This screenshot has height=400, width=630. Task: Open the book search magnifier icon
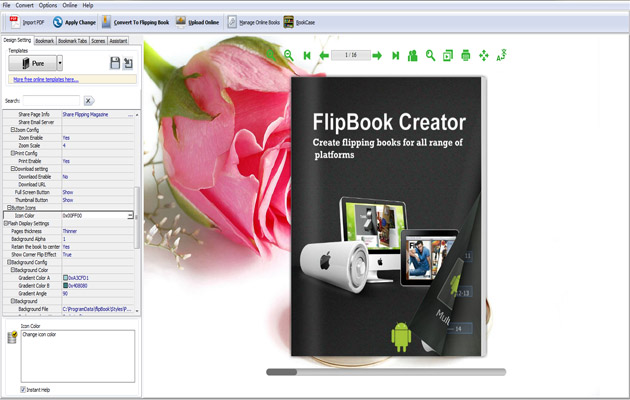430,55
